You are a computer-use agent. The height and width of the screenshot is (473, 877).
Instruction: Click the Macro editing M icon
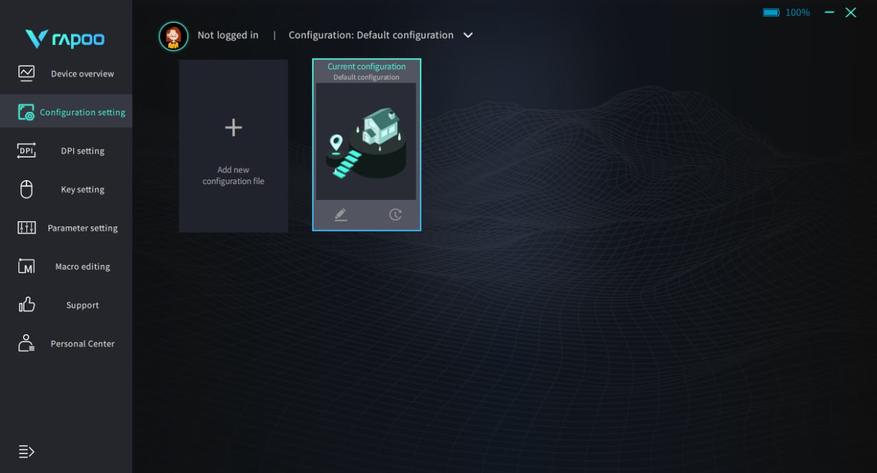click(26, 266)
